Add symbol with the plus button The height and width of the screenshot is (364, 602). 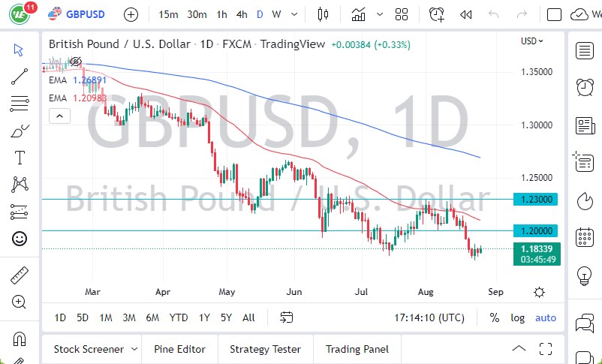[x=131, y=14]
